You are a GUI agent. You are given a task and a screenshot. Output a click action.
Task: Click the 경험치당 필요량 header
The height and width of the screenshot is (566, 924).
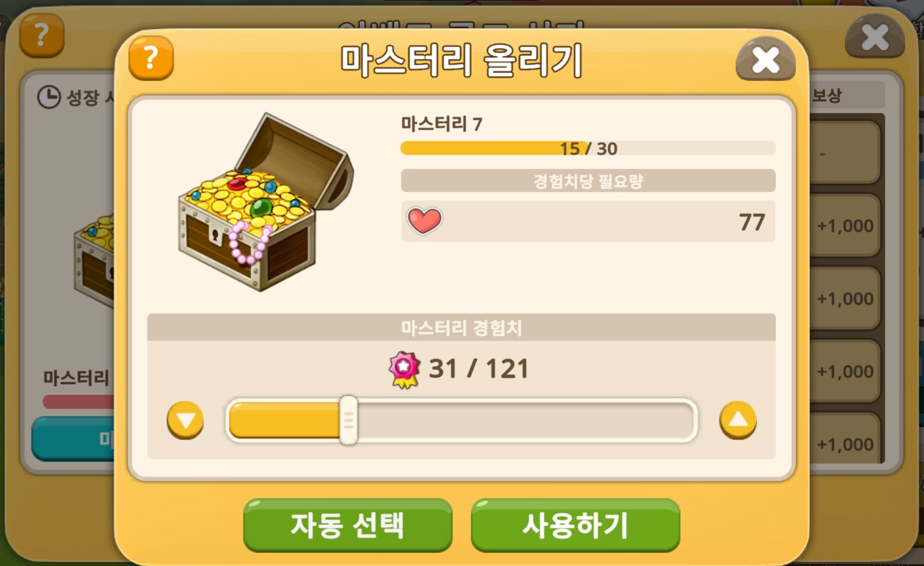coord(588,181)
